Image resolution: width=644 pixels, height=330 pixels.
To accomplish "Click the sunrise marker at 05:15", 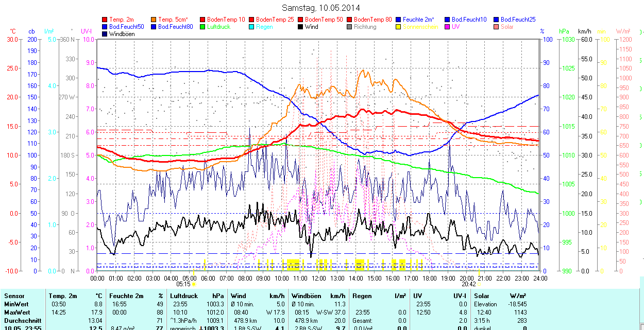I will tap(194, 284).
